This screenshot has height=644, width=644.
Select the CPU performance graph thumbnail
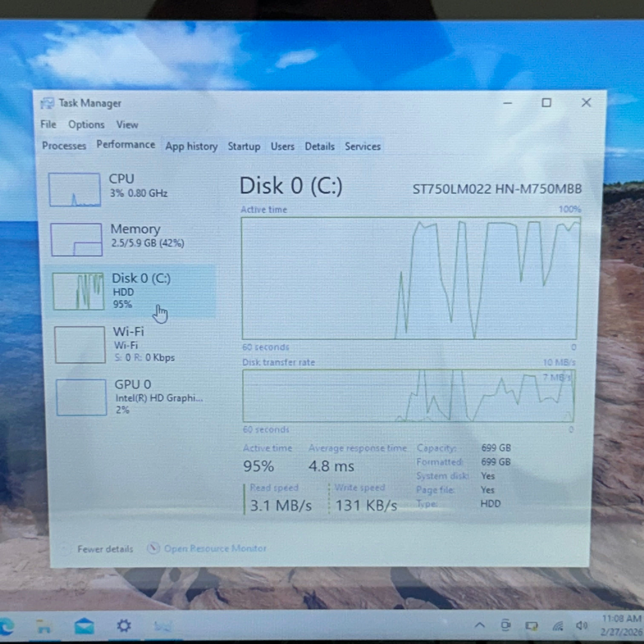pyautogui.click(x=75, y=189)
